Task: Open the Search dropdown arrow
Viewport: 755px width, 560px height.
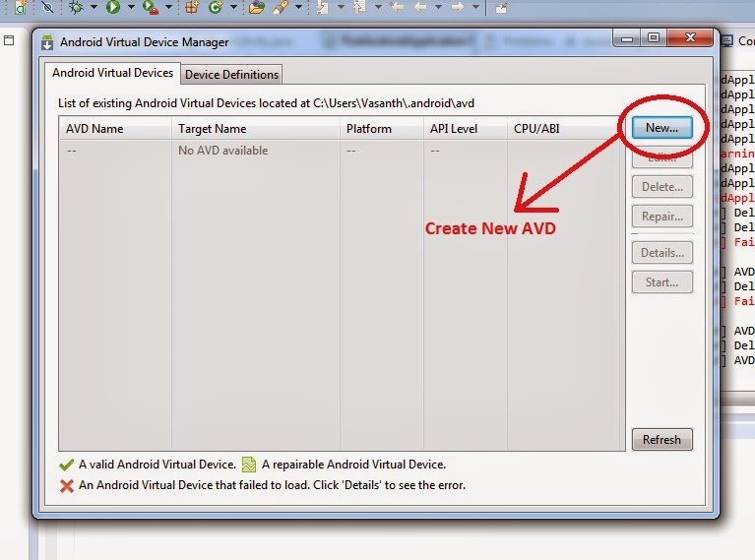Action: click(298, 7)
